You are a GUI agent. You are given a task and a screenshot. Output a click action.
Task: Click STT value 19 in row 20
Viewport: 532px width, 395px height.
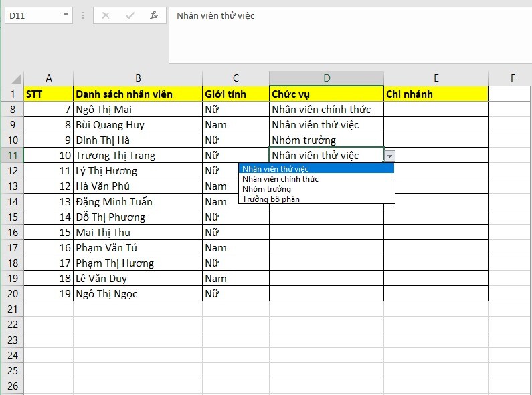click(x=49, y=293)
